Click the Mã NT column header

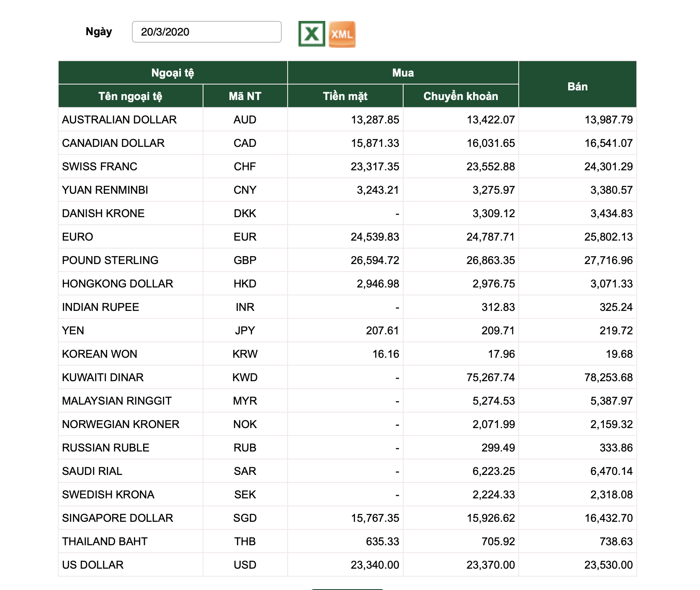pyautogui.click(x=245, y=96)
